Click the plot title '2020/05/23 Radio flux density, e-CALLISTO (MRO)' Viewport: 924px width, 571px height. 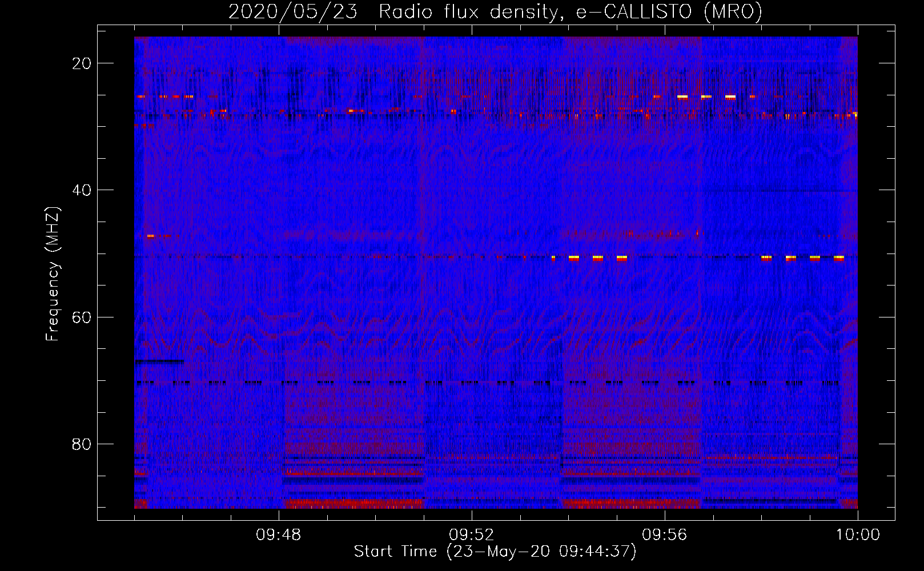pos(495,11)
